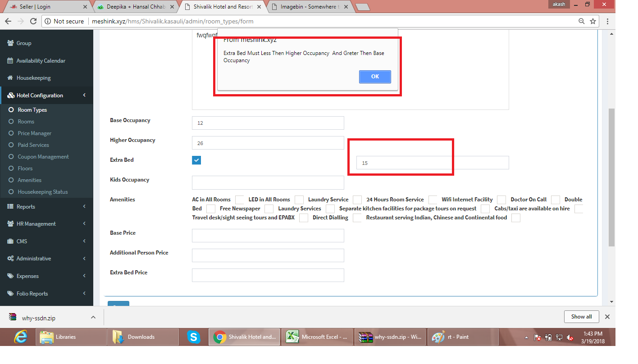Click Show all downloads button
The height and width of the screenshot is (364, 638).
point(581,317)
